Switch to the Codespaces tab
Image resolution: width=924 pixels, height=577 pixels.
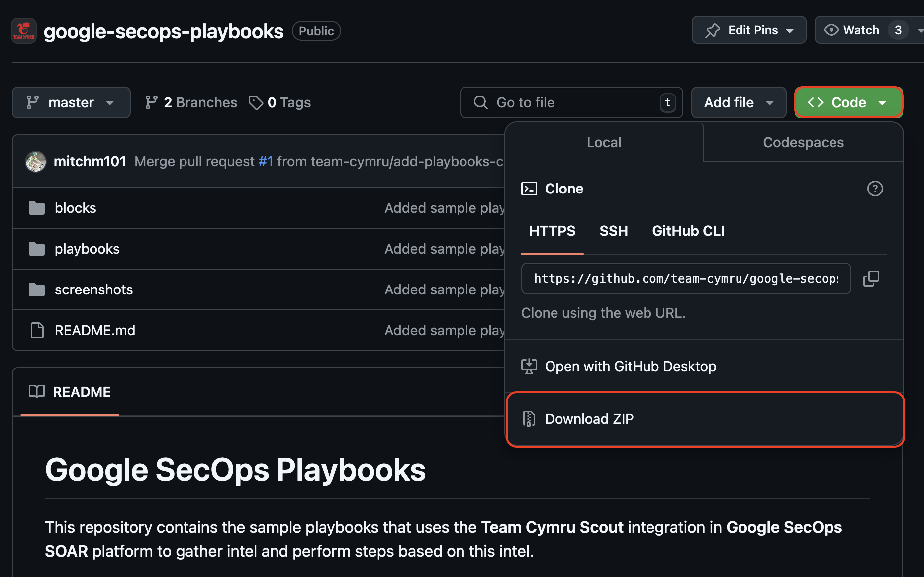(803, 142)
